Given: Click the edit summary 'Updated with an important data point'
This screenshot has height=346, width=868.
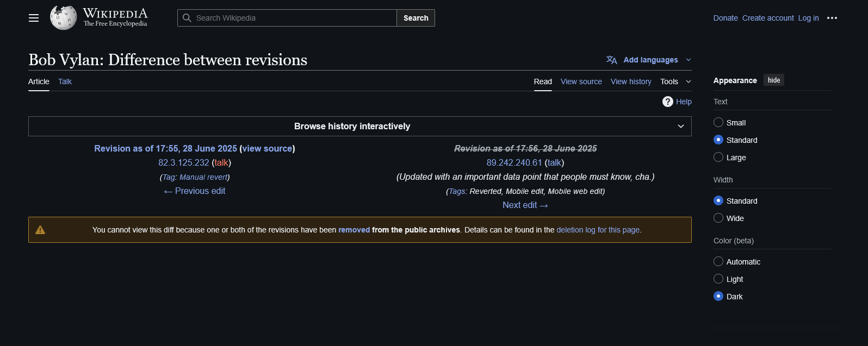Looking at the screenshot, I should coord(525,177).
